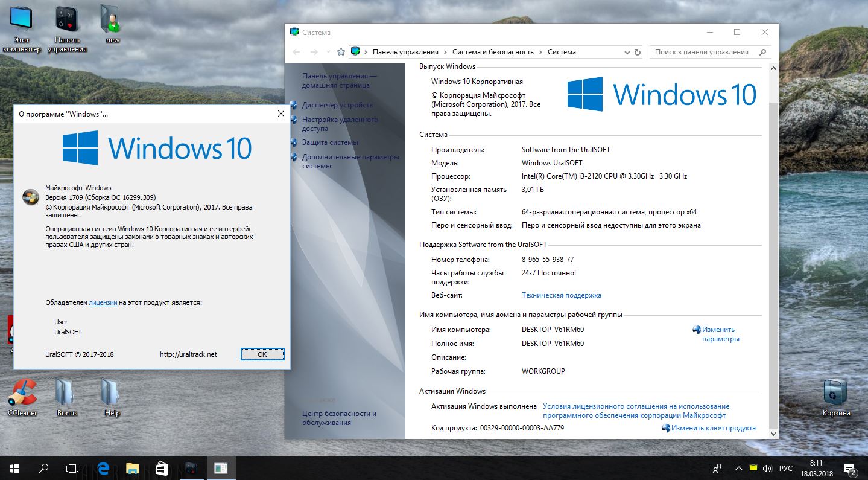Viewport: 868px width, 480px height.
Task: Click the taskbar search magnifier
Action: (43, 468)
